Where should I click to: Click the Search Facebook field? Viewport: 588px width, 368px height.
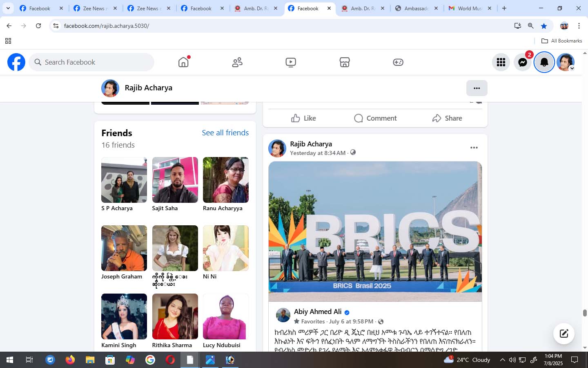[91, 62]
